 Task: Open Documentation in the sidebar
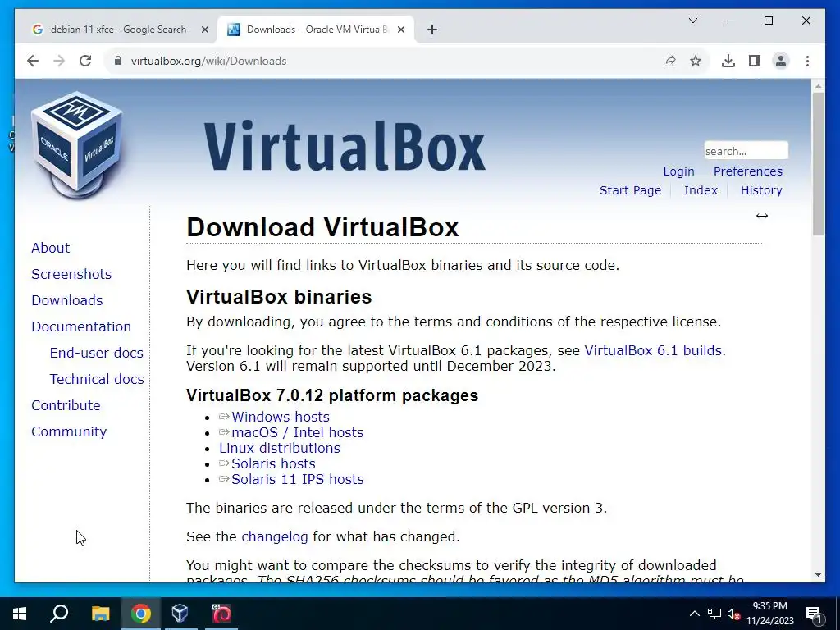[x=81, y=326]
